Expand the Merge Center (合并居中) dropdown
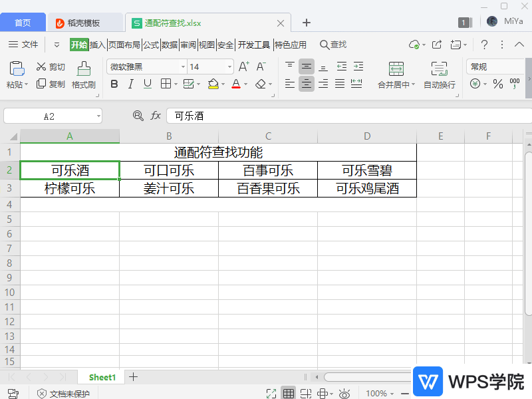The image size is (532, 399). [x=415, y=84]
